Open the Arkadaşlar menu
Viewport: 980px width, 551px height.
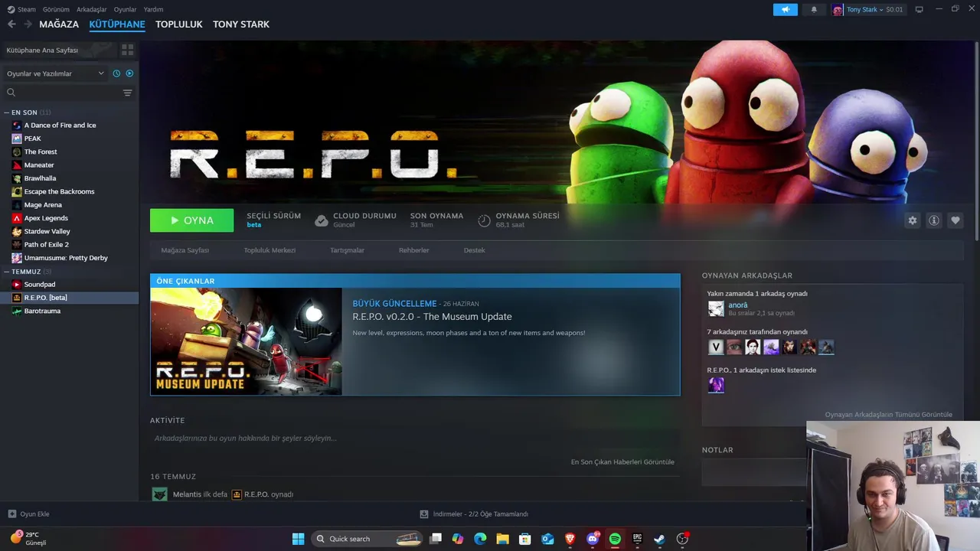coord(92,9)
